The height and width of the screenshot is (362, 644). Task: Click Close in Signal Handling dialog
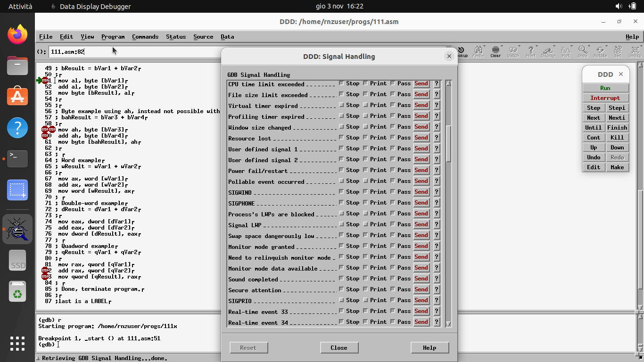pyautogui.click(x=339, y=348)
